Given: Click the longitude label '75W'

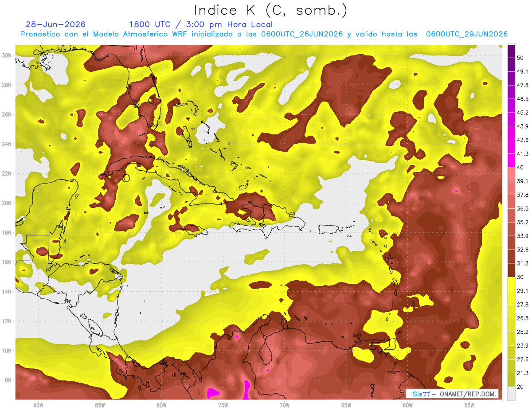Looking at the screenshot, I should pyautogui.click(x=223, y=405).
